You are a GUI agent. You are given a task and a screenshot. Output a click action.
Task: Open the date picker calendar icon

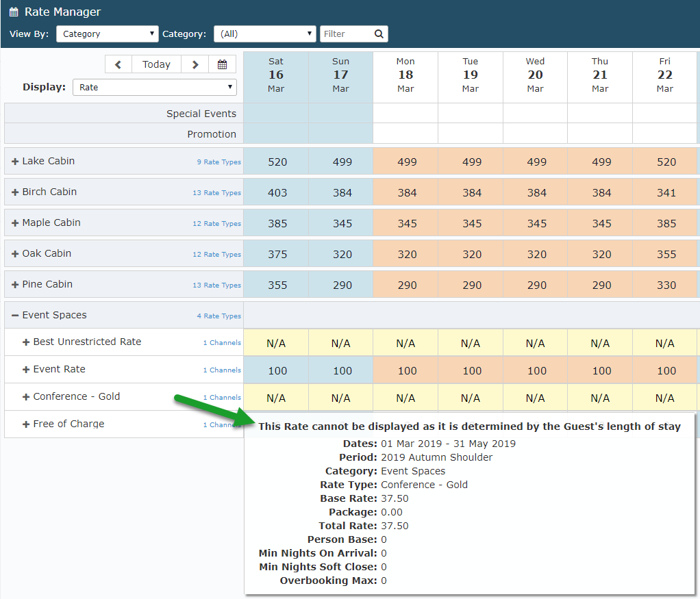pyautogui.click(x=223, y=64)
